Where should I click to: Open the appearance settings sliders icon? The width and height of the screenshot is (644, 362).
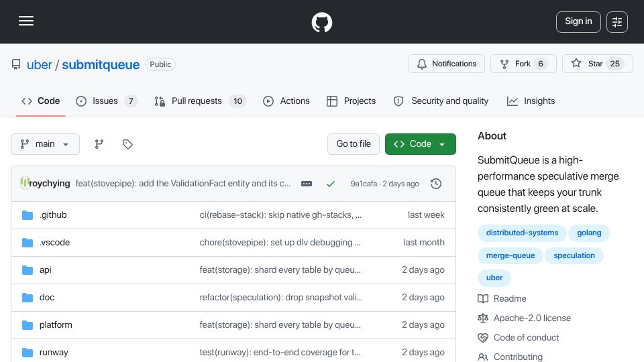(617, 21)
